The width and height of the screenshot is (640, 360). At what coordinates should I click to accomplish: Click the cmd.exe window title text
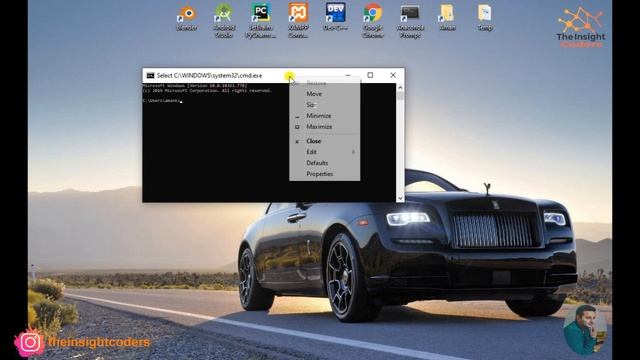[x=209, y=76]
